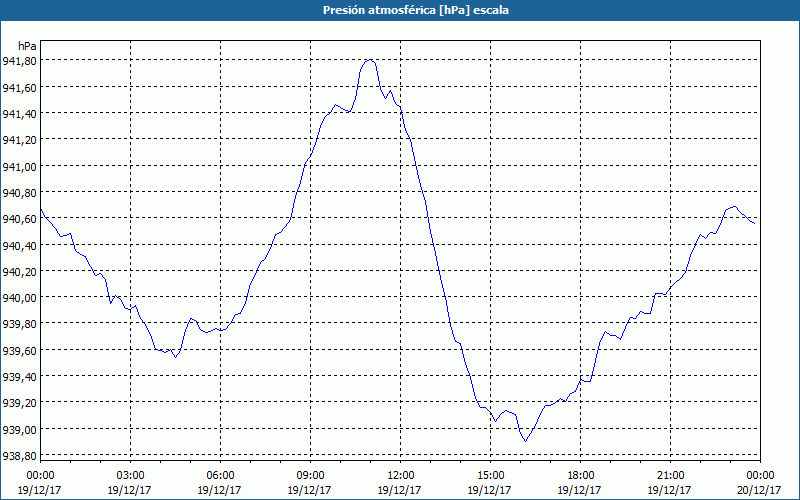The height and width of the screenshot is (500, 800).
Task: Click the 939,00 y-axis label
Action: [19, 430]
